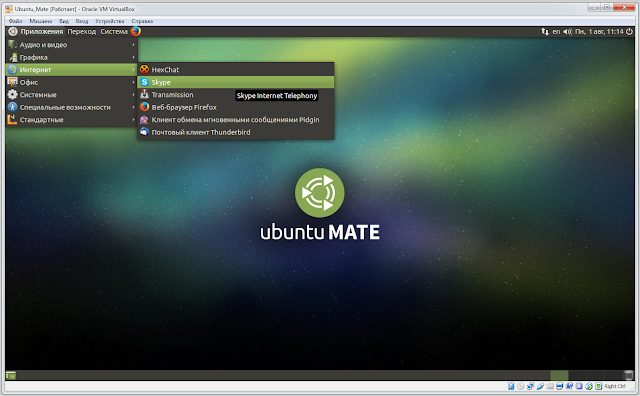
Task: Expand the Системные submenu
Action: tap(72, 95)
